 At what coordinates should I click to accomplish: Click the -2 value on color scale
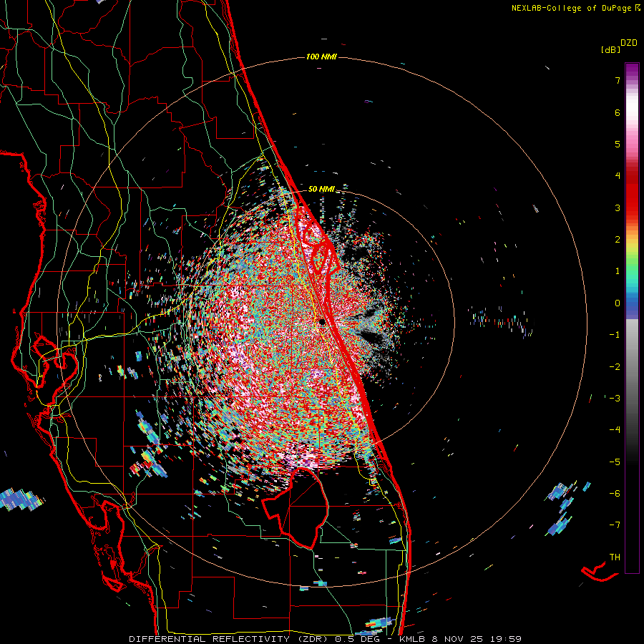(x=615, y=366)
